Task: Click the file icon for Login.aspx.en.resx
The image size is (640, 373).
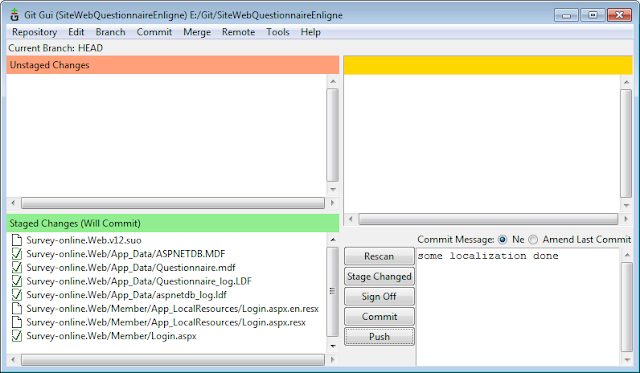Action: click(17, 309)
